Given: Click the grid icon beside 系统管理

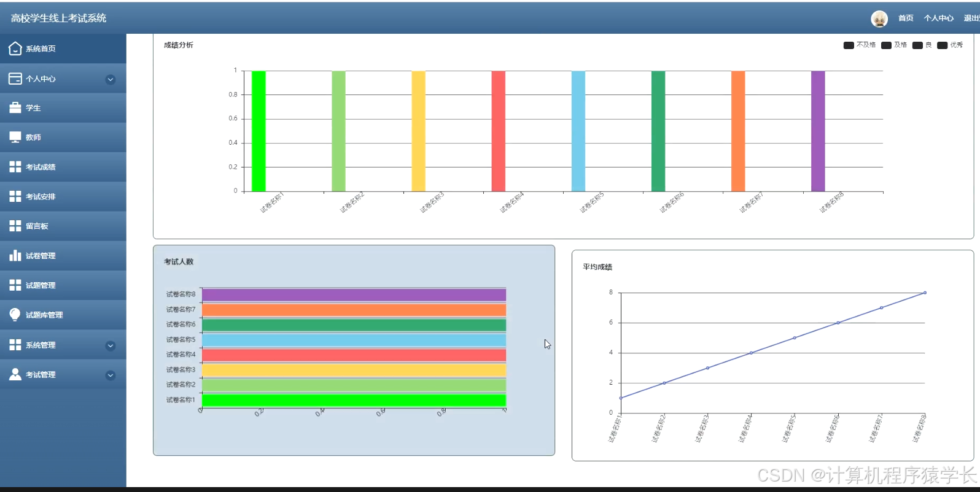Looking at the screenshot, I should click(x=15, y=345).
